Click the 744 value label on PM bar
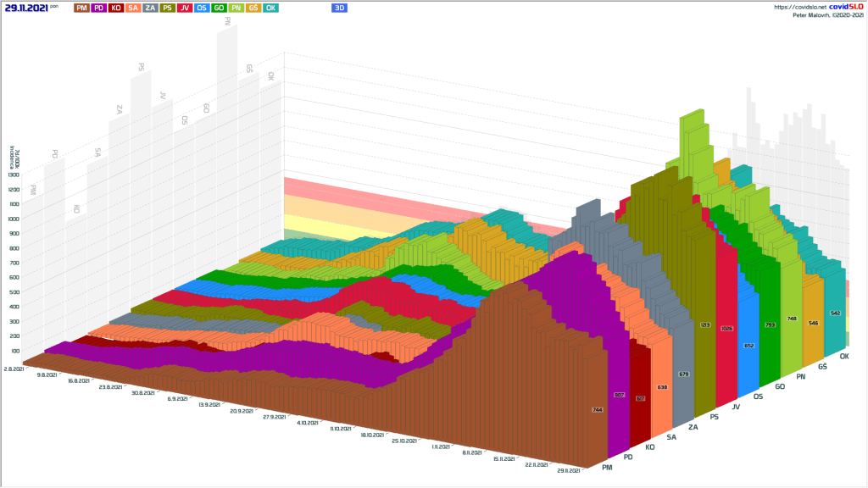This screenshot has width=868, height=488. pyautogui.click(x=598, y=410)
